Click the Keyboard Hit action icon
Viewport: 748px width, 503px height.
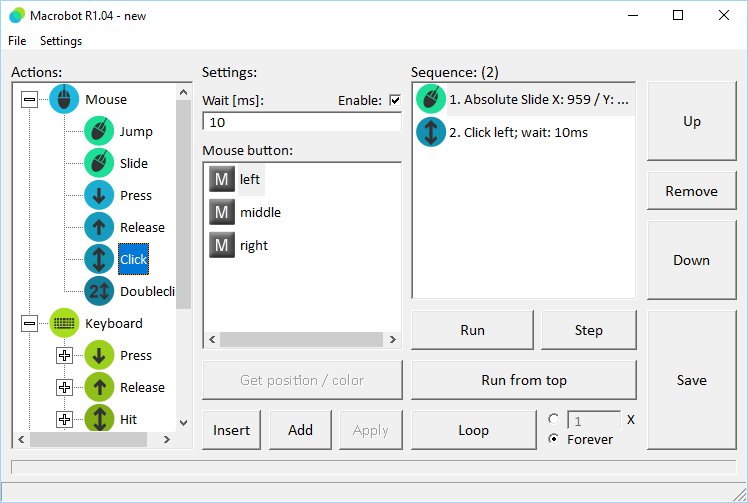(x=99, y=419)
